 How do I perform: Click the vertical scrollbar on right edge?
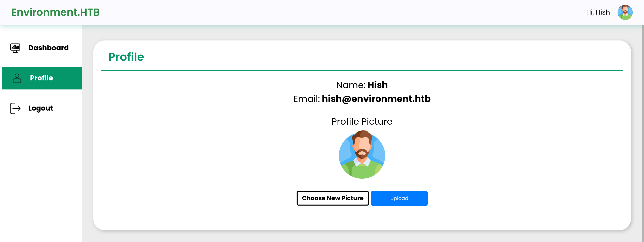pyautogui.click(x=643, y=133)
